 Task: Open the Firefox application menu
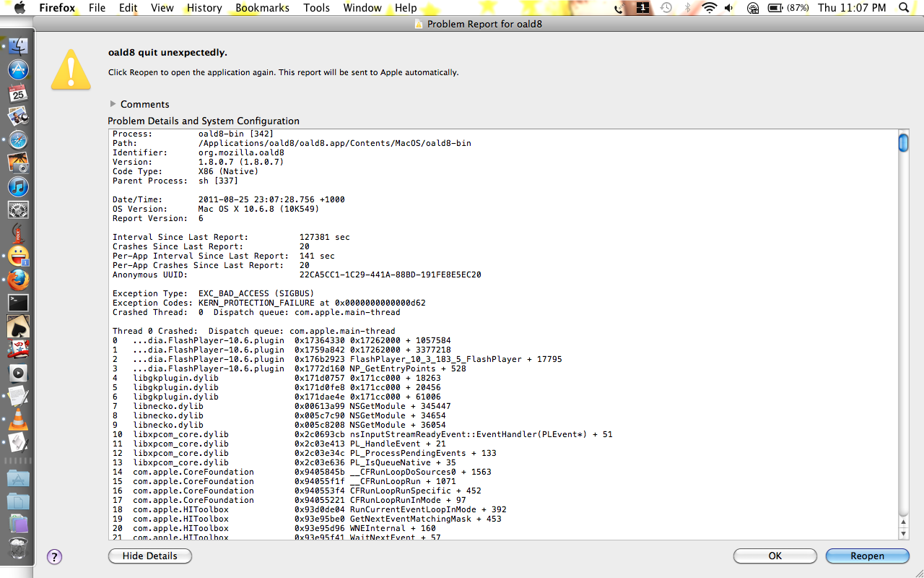[57, 8]
